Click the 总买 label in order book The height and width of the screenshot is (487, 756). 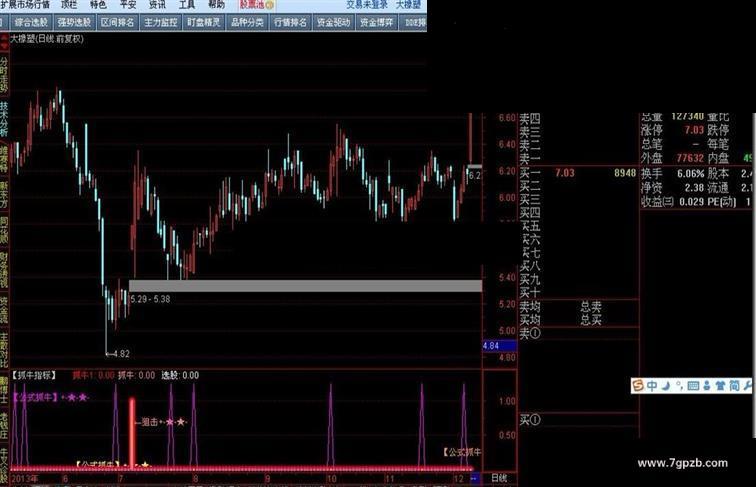click(591, 320)
